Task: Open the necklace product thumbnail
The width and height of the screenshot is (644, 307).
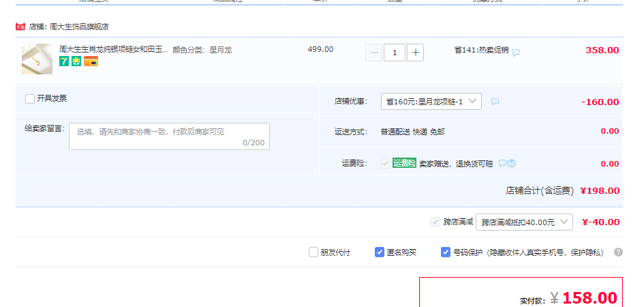Action: point(37,59)
